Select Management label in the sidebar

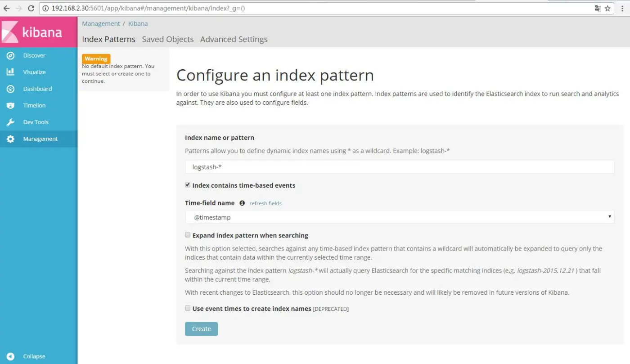[x=40, y=139]
